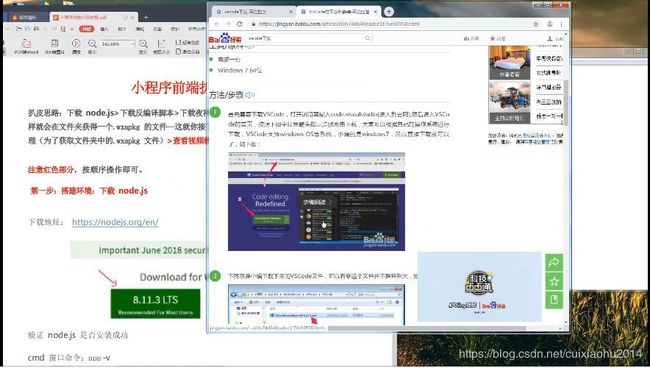Click the green share arrow button

pyautogui.click(x=554, y=262)
